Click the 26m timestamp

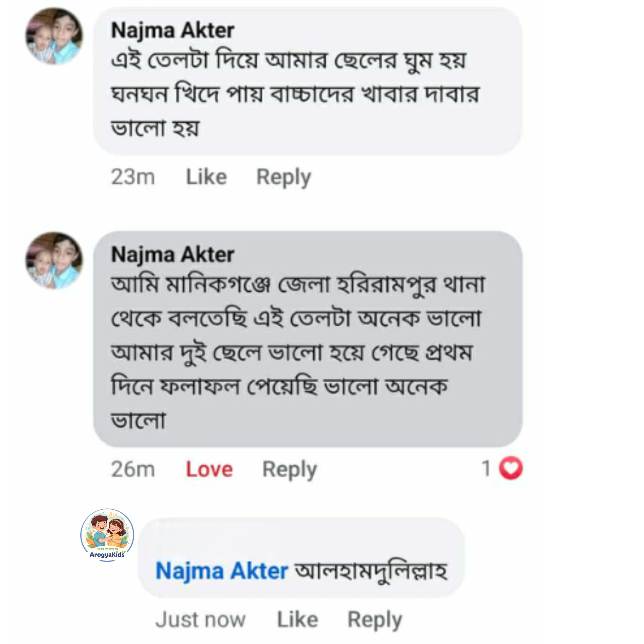[133, 469]
